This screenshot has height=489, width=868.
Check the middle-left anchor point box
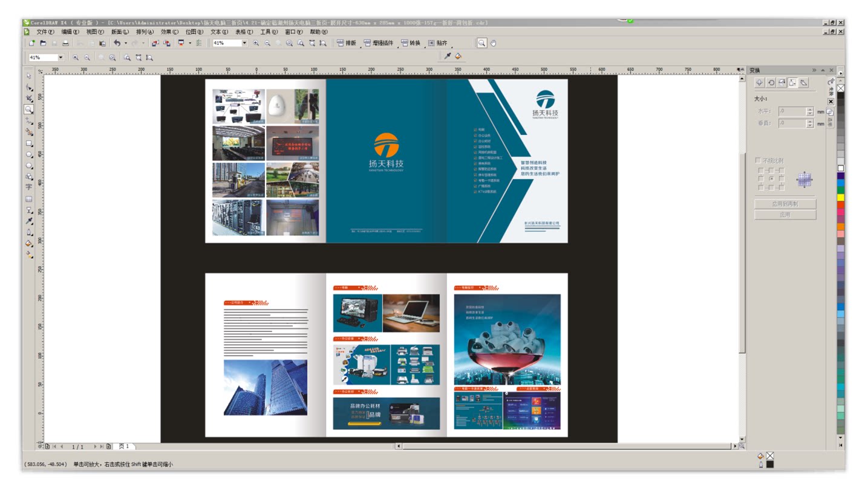click(x=761, y=178)
